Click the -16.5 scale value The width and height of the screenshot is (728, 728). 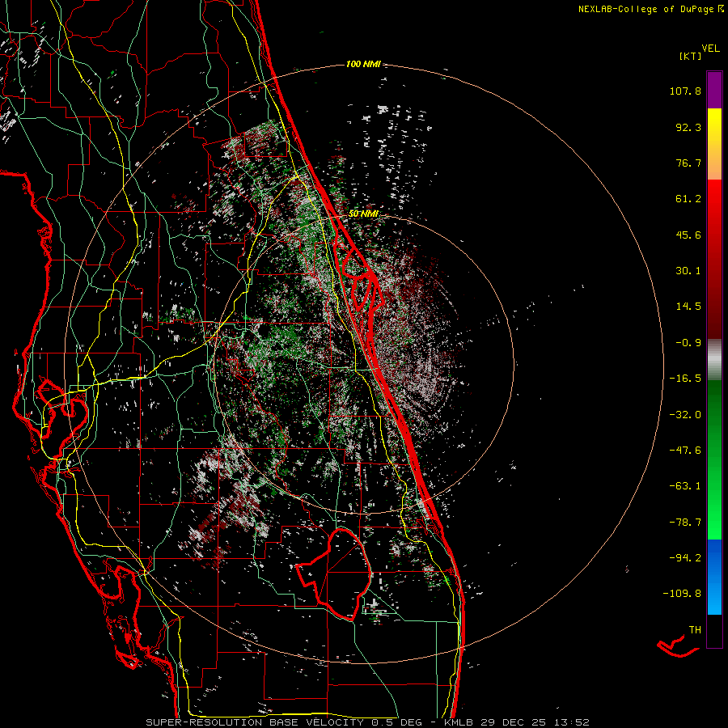[685, 379]
